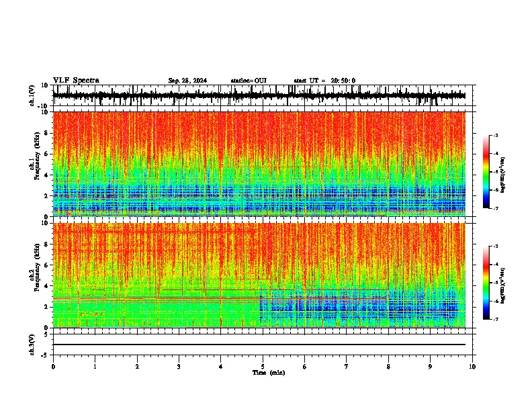
Task: Click the "Time (min)" x-axis label
Action: pyautogui.click(x=269, y=373)
